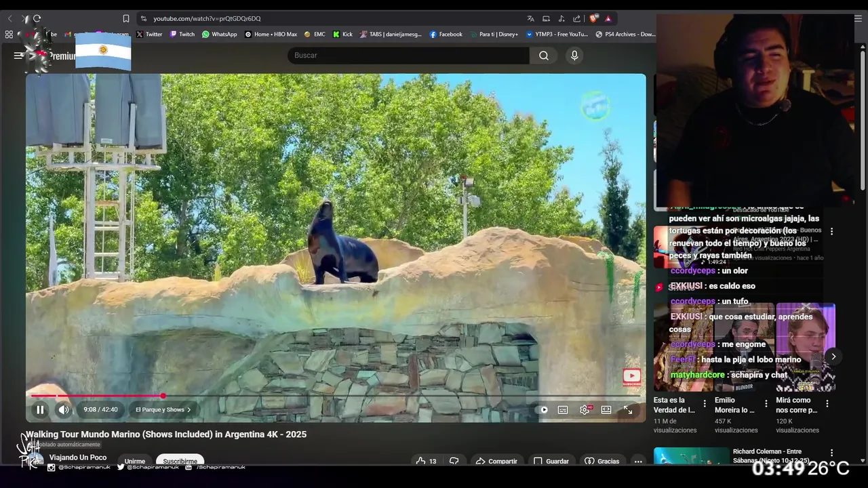Open the Esta es la Verdad de l... title
The width and height of the screenshot is (868, 488).
[x=674, y=405]
